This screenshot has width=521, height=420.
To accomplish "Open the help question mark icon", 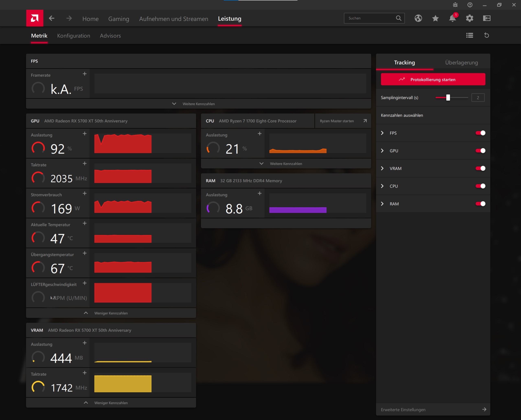I will click(470, 5).
